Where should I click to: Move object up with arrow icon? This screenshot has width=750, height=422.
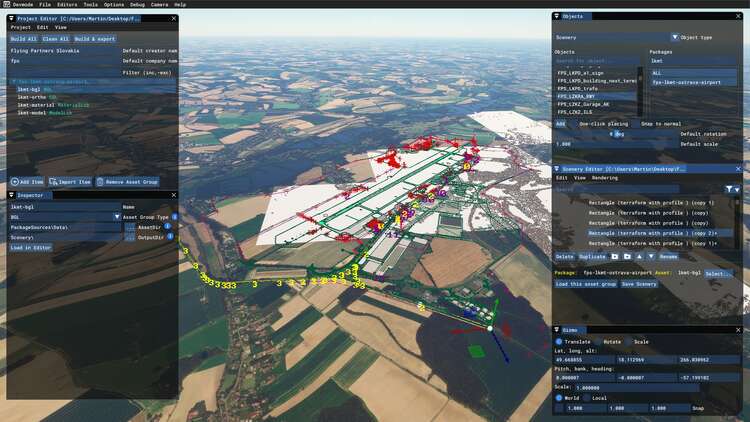[640, 256]
